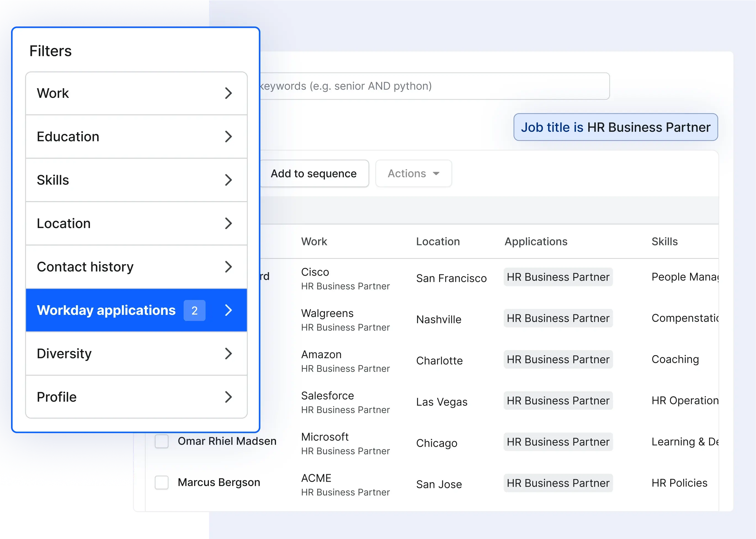
Task: Click the application tag in the ACME row
Action: [x=558, y=483]
